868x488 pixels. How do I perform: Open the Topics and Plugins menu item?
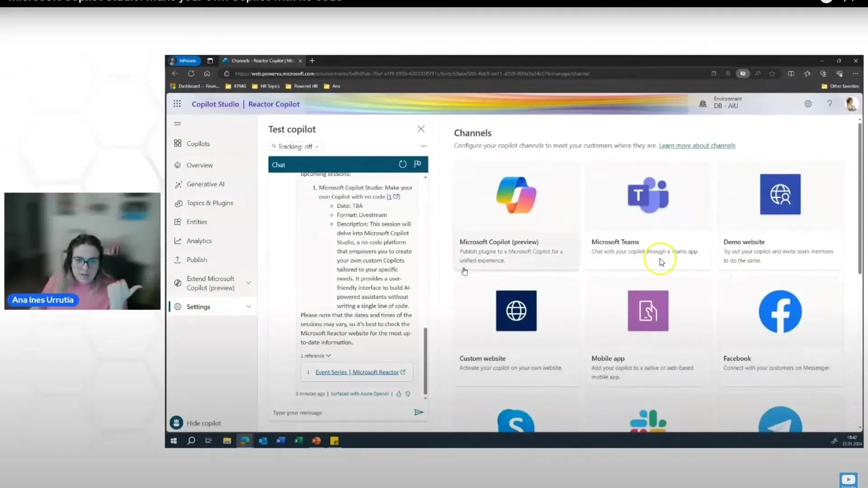coord(209,202)
